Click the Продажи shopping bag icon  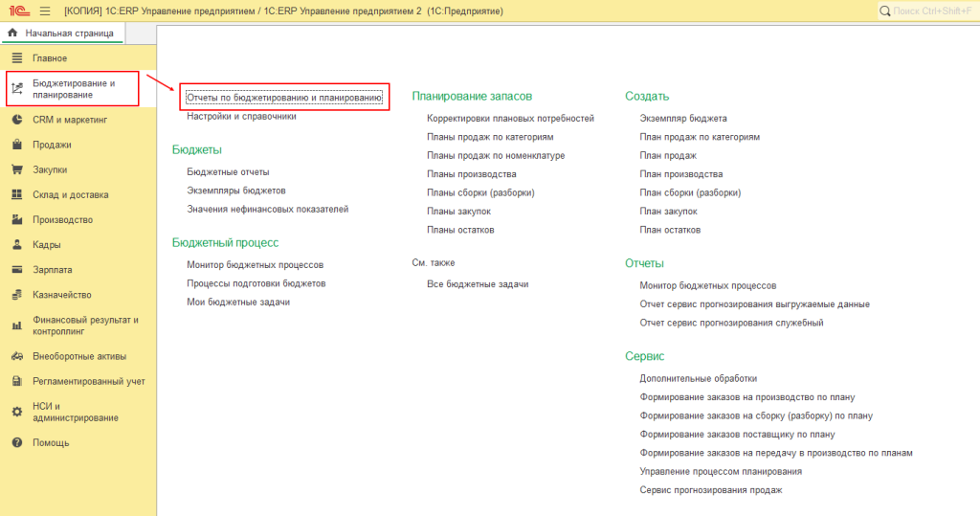[16, 145]
